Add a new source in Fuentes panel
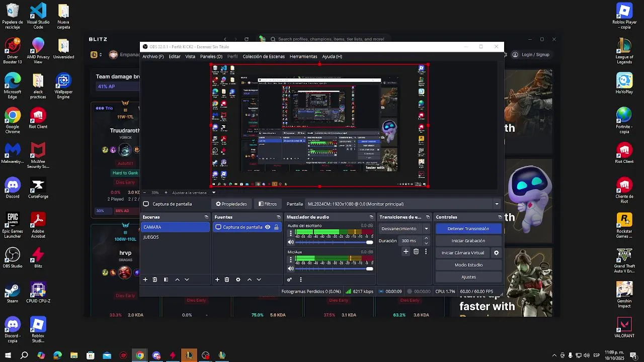 [217, 280]
